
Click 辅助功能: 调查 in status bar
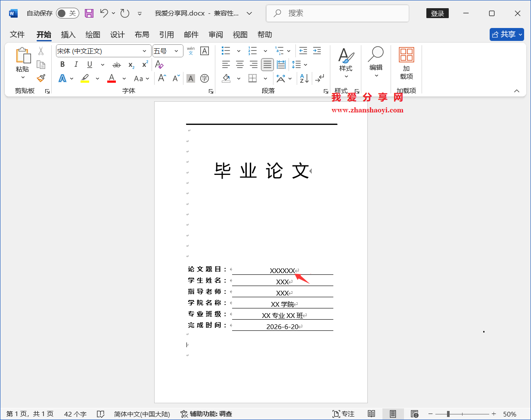tap(206, 414)
